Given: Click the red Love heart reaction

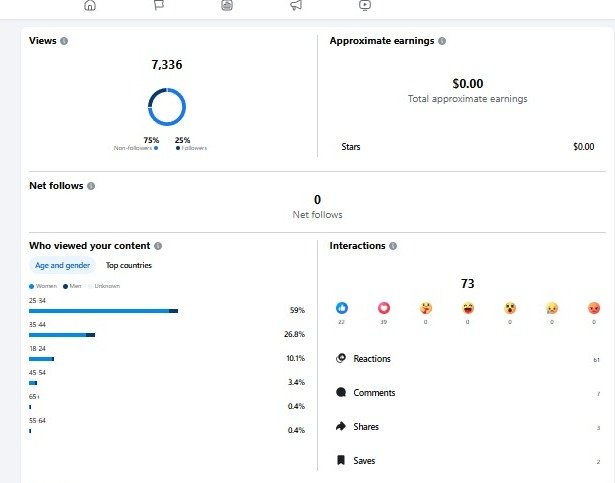Looking at the screenshot, I should click(x=383, y=307).
